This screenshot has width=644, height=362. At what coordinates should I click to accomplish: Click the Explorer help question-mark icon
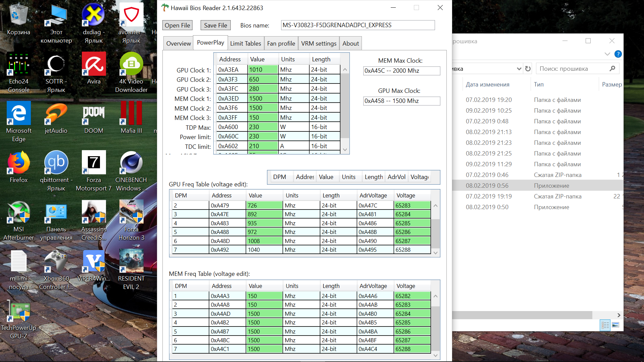click(618, 54)
